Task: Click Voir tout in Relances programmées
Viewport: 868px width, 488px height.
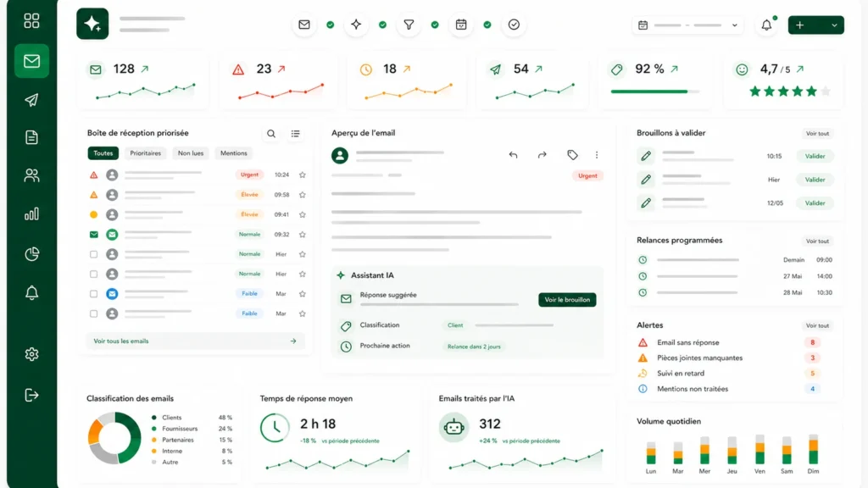Action: (818, 241)
